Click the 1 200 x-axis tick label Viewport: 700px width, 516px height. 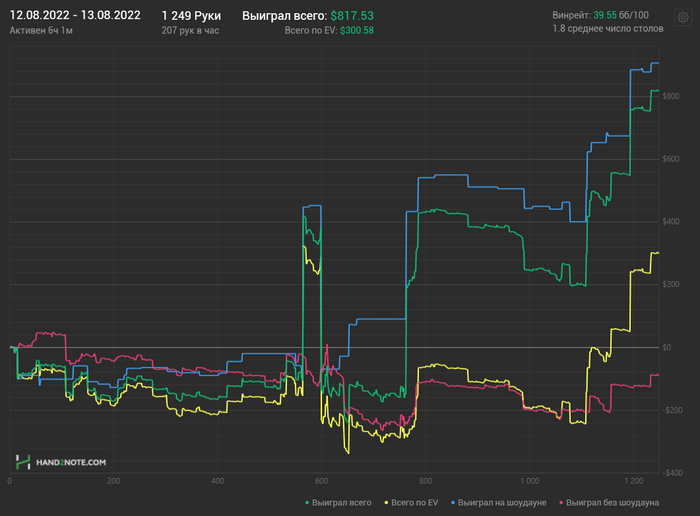[x=633, y=481]
